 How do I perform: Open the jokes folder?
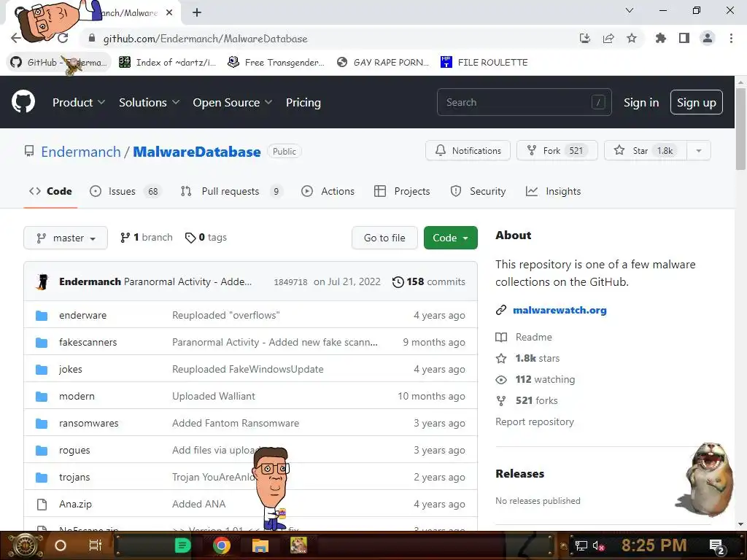pos(71,369)
